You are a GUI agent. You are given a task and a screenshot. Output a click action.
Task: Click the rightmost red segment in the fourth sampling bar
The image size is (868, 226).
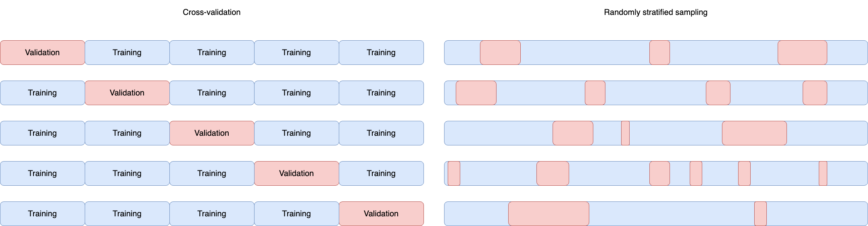click(823, 173)
